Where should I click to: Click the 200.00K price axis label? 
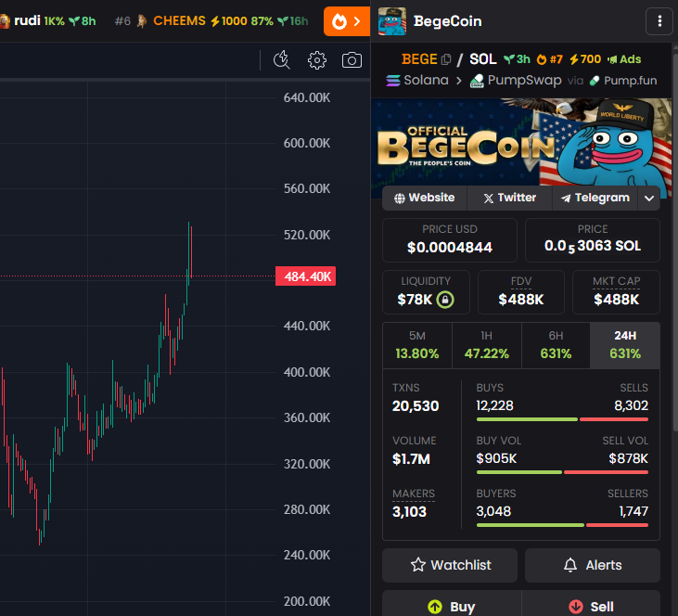307,601
